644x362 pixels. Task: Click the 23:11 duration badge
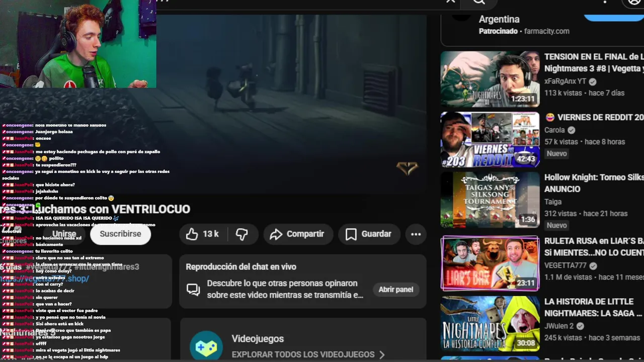(526, 283)
